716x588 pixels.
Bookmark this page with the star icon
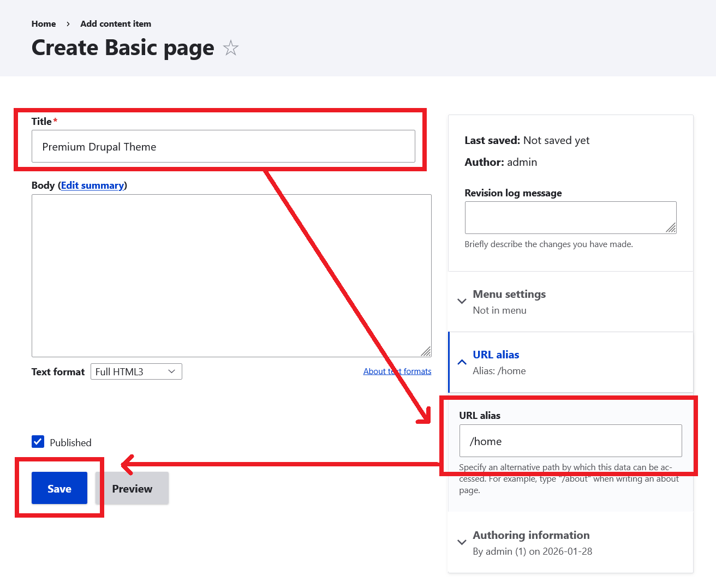(231, 48)
